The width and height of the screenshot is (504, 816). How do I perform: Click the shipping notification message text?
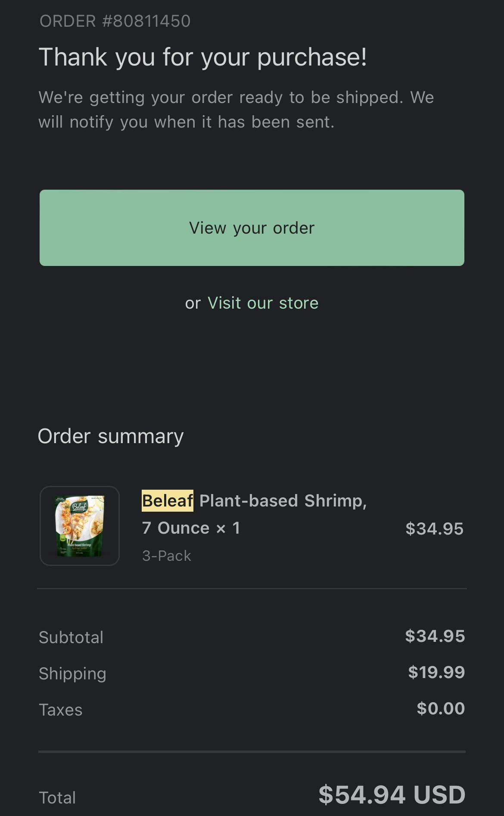tap(237, 109)
